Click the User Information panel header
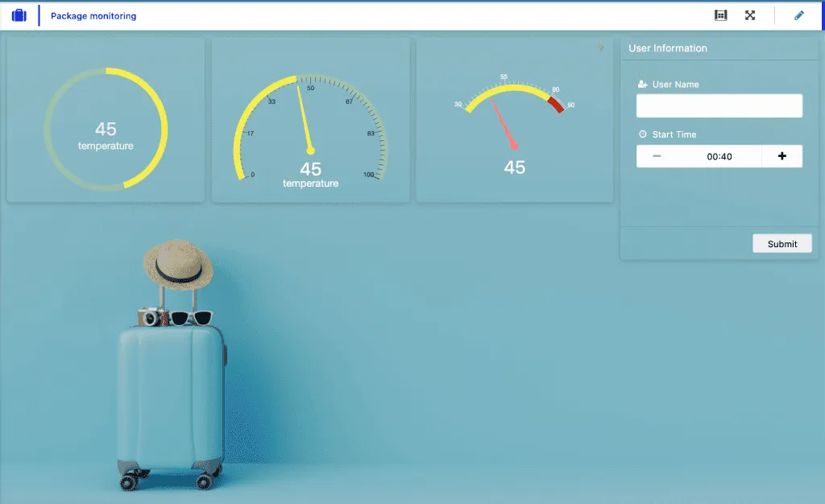 (x=667, y=48)
